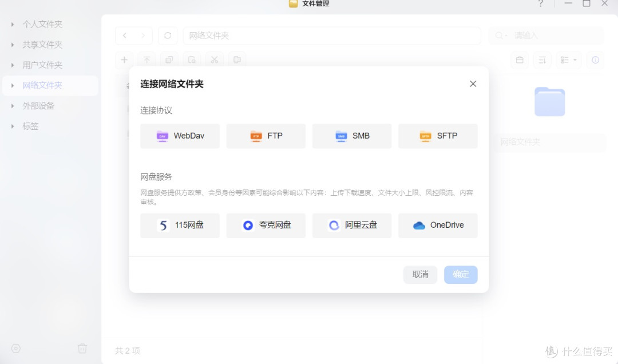This screenshot has width=618, height=364.
Task: Select the 115网盘 cloud service
Action: tap(180, 225)
